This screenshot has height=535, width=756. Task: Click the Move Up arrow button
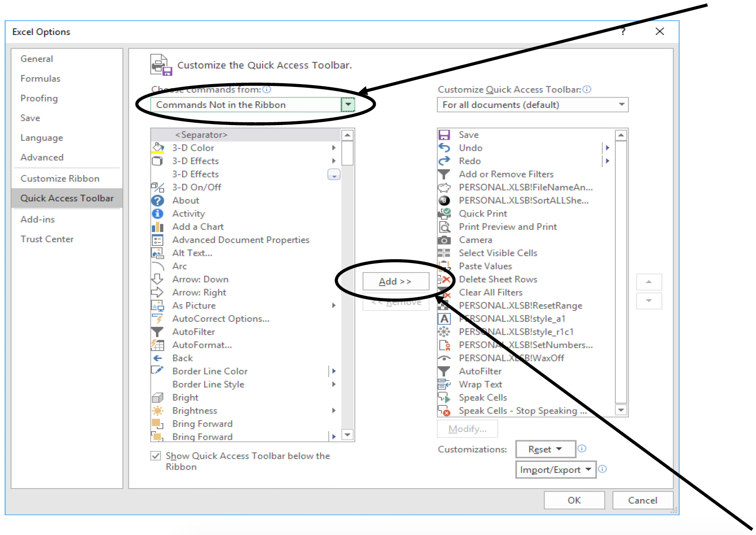click(x=649, y=282)
